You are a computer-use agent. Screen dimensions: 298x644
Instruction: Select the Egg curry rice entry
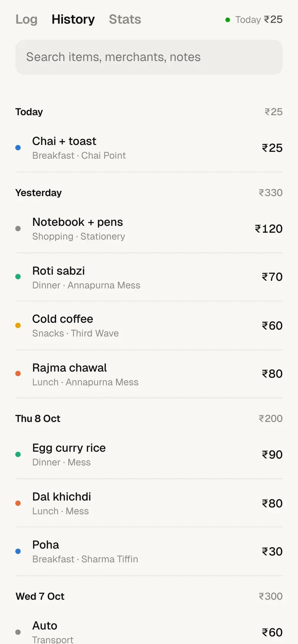[149, 454]
